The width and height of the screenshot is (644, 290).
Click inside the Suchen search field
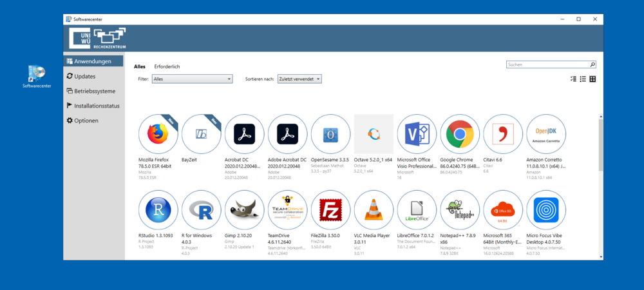tap(547, 64)
